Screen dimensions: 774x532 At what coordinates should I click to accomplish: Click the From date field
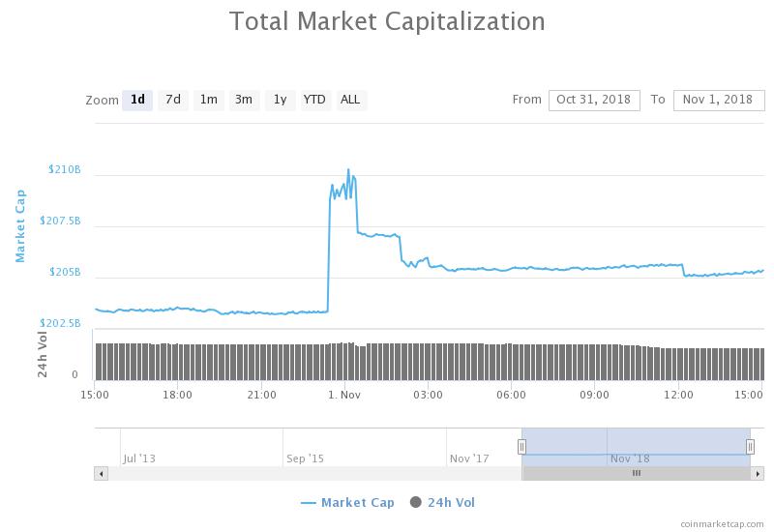pyautogui.click(x=594, y=101)
